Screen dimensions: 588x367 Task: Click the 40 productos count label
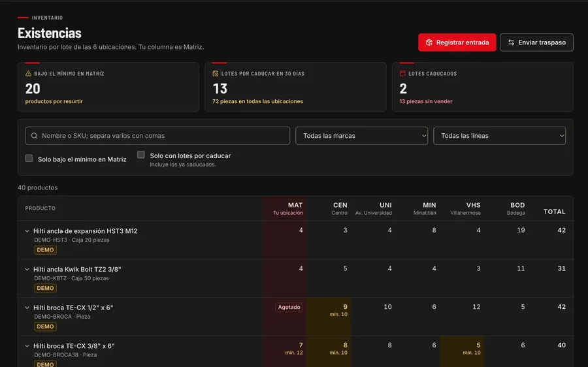(x=37, y=187)
